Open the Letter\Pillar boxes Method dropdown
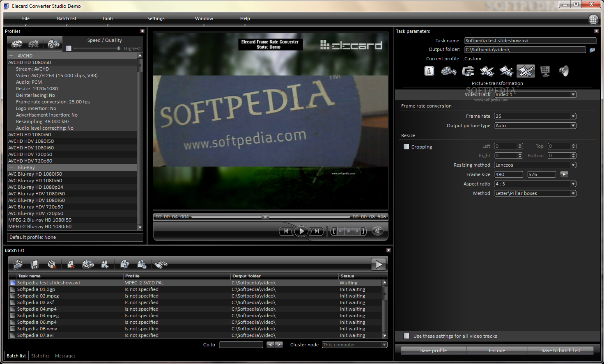Viewport: 604px width, 364px height. [x=535, y=193]
